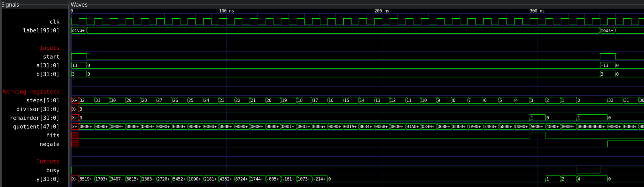Click the 'divu+' value in label row

coord(78,31)
